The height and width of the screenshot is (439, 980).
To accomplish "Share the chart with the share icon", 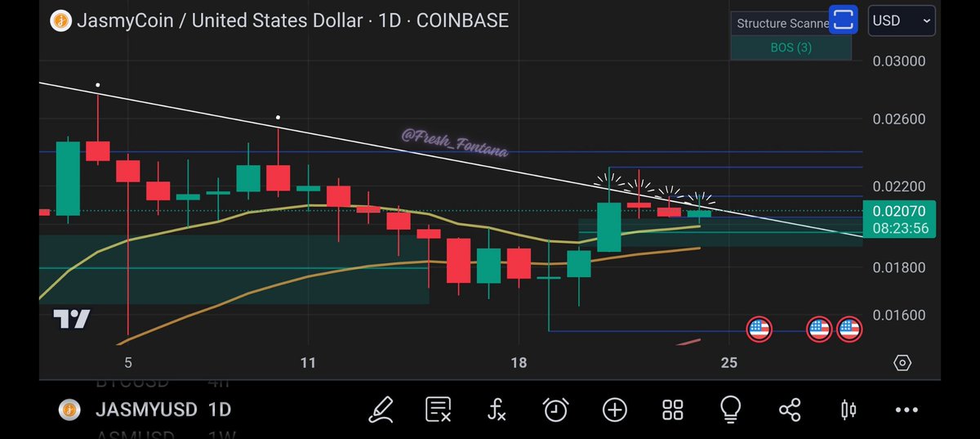I will pyautogui.click(x=790, y=410).
